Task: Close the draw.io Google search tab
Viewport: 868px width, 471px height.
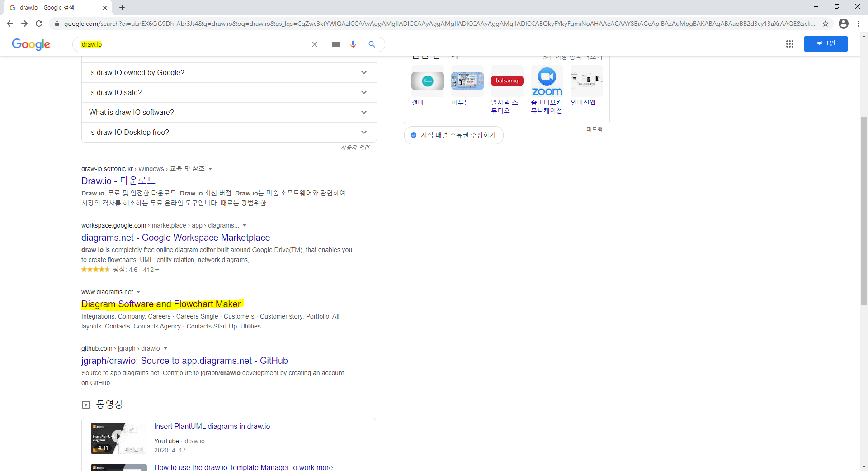Action: pyautogui.click(x=105, y=8)
